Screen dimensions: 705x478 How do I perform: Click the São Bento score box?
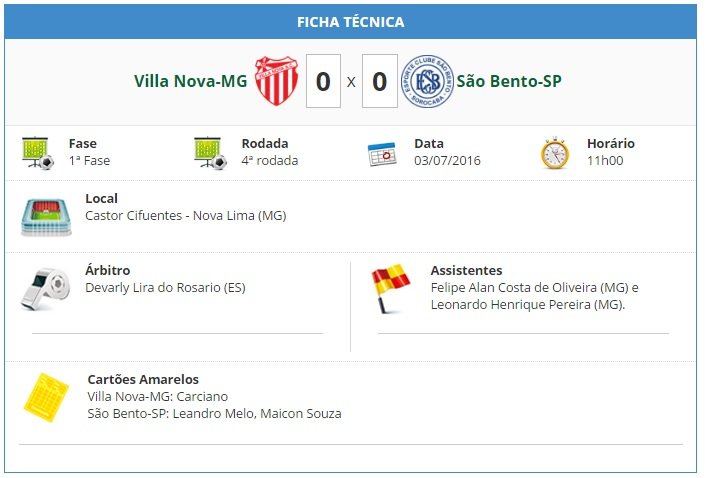tap(379, 81)
